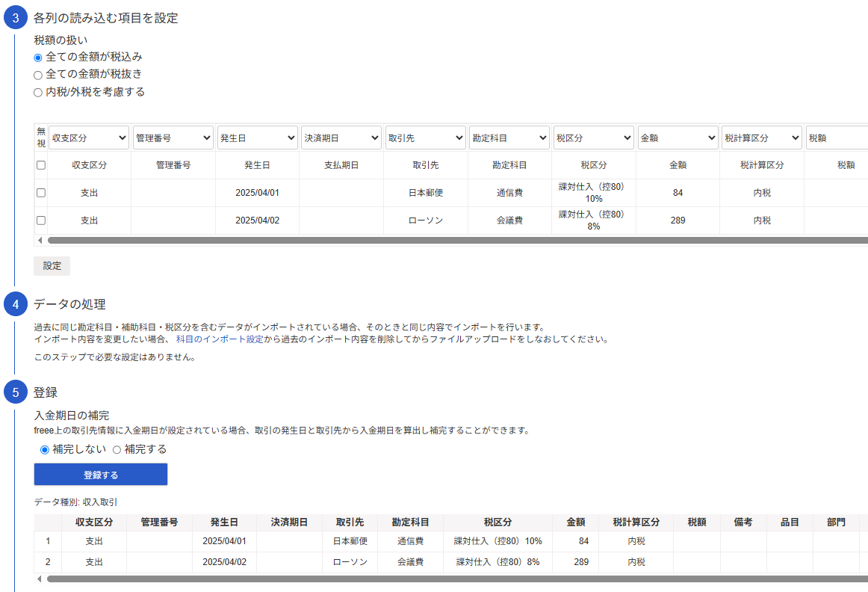Click row 1 number in preview table
Viewport: 868px width, 592px height.
point(48,541)
